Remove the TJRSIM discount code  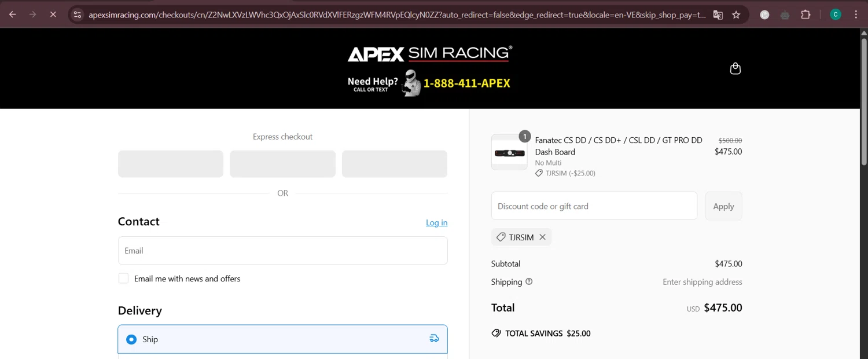tap(542, 237)
